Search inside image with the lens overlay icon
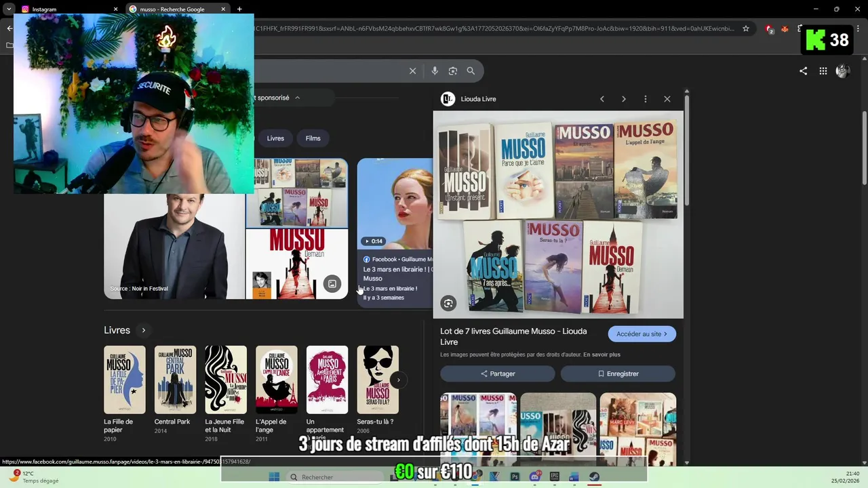 pos(448,304)
